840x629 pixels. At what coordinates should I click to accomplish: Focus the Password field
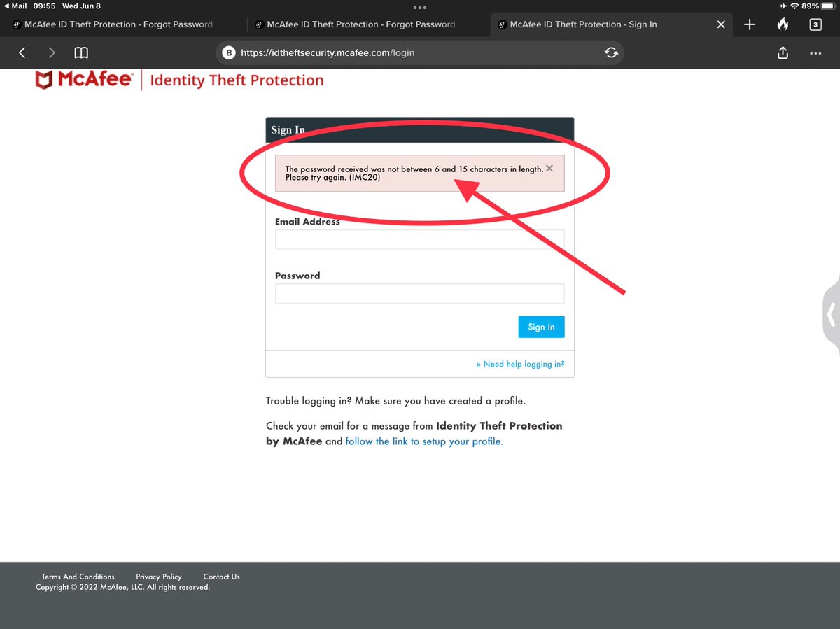pos(419,293)
